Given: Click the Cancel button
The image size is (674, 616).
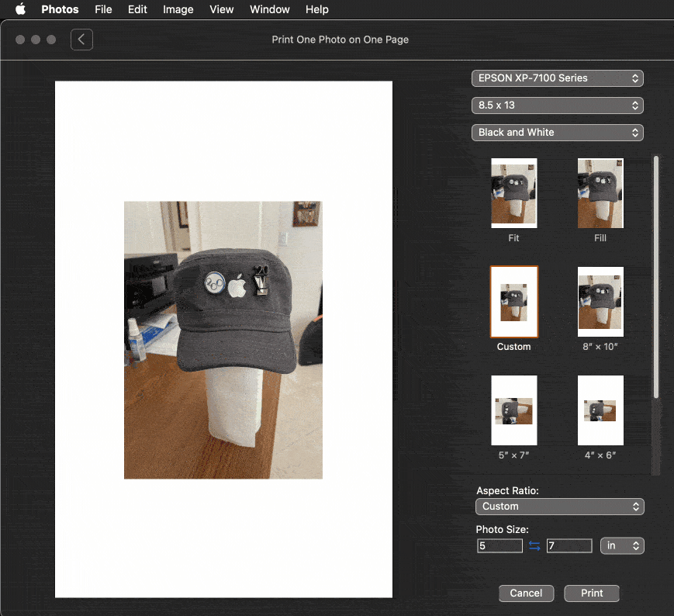Looking at the screenshot, I should click(526, 593).
